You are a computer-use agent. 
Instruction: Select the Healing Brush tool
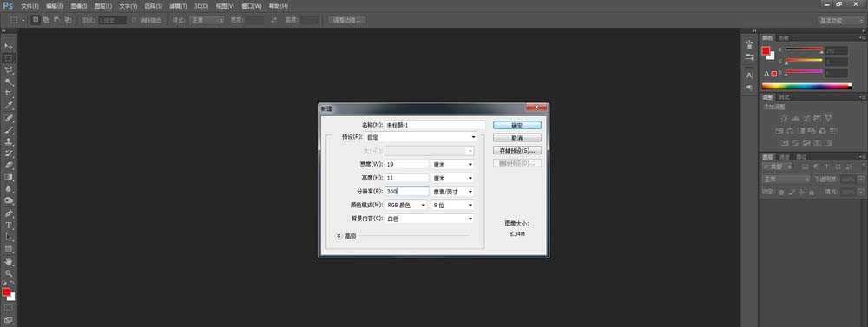pyautogui.click(x=9, y=119)
